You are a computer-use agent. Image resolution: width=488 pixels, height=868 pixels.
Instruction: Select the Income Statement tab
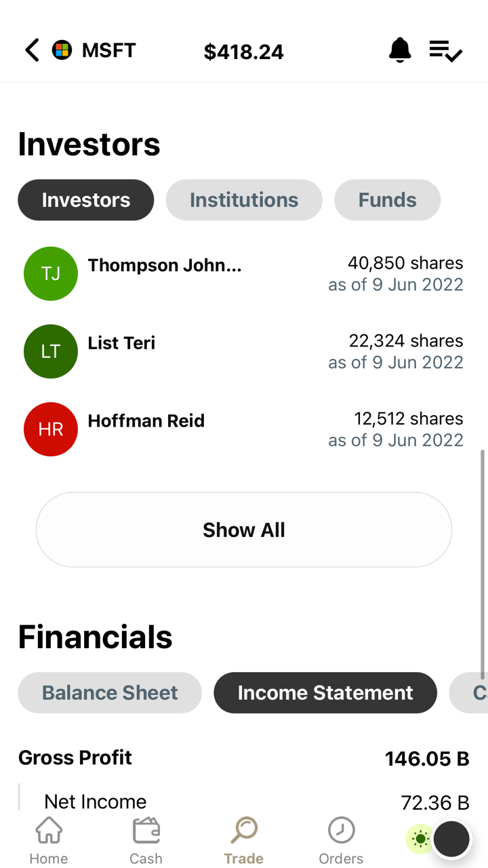tap(325, 693)
